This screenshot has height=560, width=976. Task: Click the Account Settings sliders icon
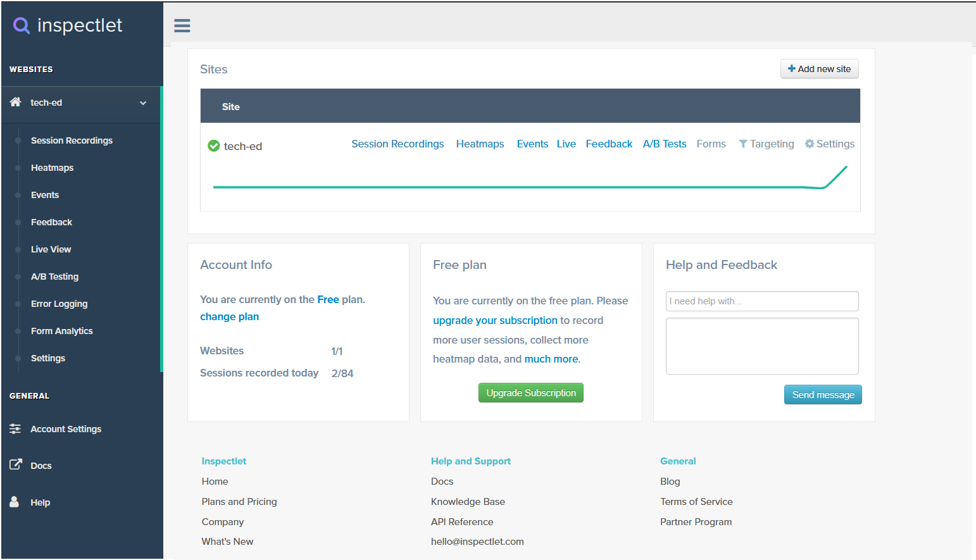pyautogui.click(x=15, y=428)
